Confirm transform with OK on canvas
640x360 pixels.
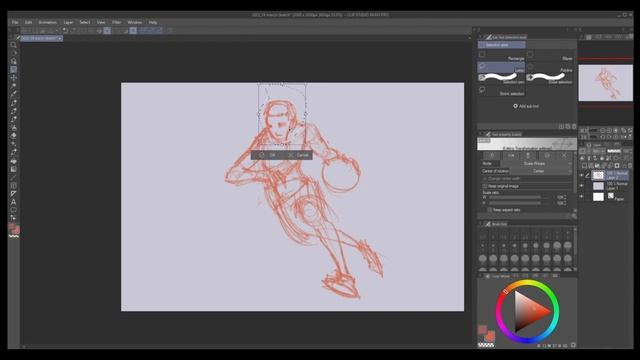click(x=267, y=155)
